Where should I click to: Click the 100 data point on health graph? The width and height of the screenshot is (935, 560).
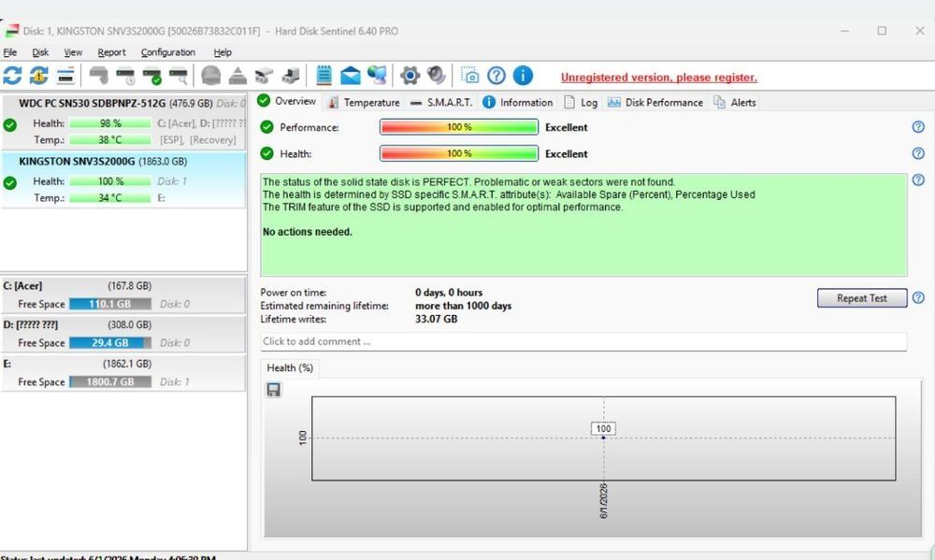click(603, 438)
